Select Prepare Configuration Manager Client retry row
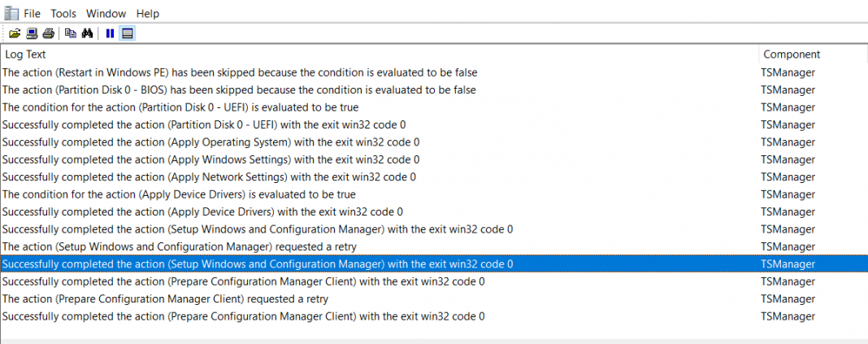868x344 pixels. click(x=434, y=299)
